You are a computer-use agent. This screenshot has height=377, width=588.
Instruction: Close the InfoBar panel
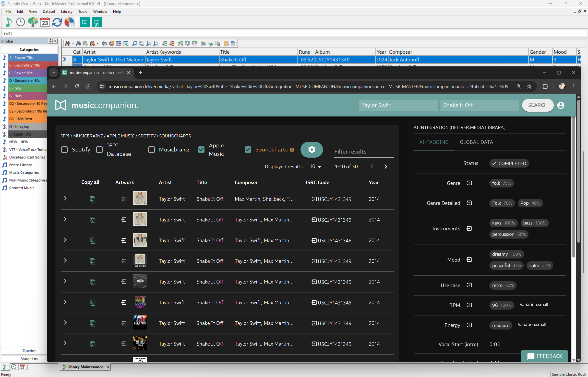pos(55,41)
